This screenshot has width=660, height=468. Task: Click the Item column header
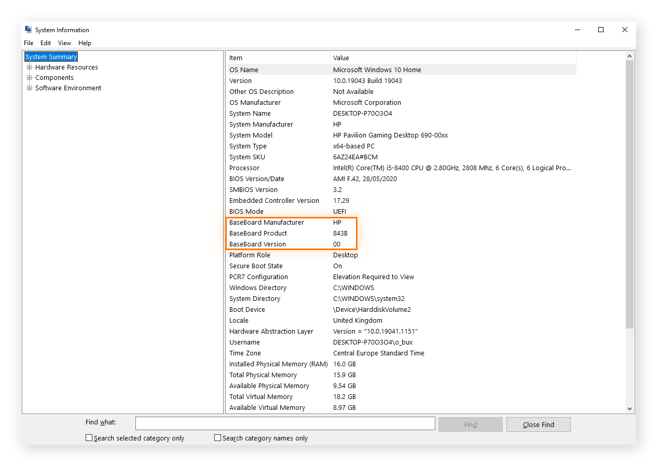pyautogui.click(x=278, y=58)
